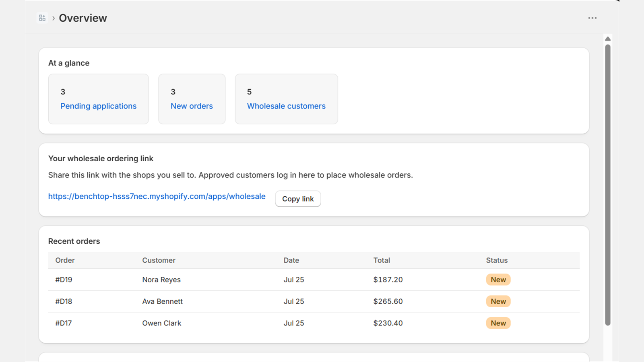Open the three-dot more actions menu
Viewport: 644px width, 362px height.
tap(592, 18)
